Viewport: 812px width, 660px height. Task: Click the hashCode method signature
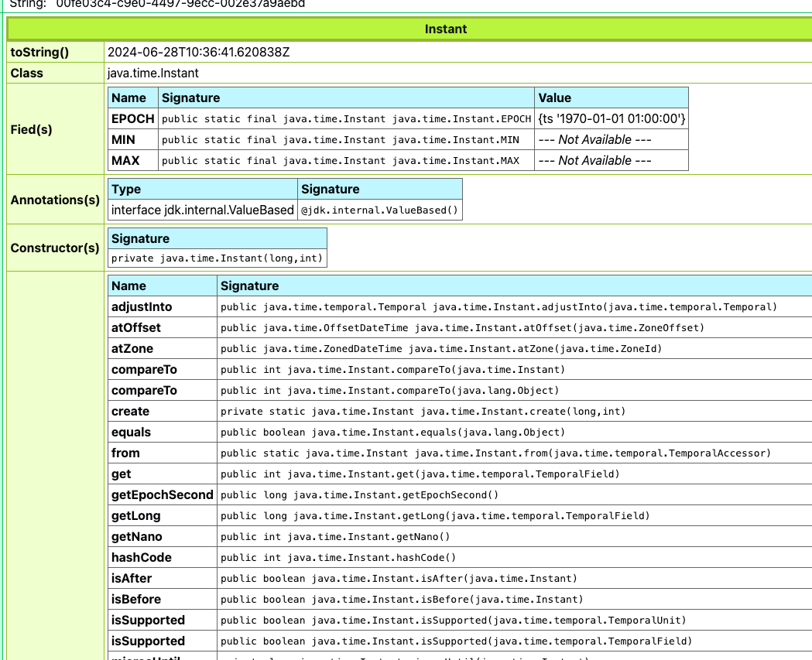coord(338,558)
